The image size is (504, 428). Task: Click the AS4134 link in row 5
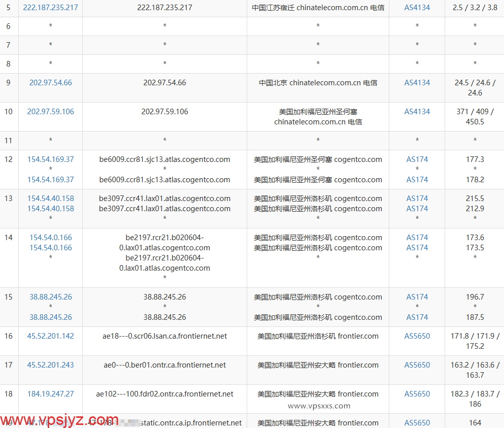417,8
